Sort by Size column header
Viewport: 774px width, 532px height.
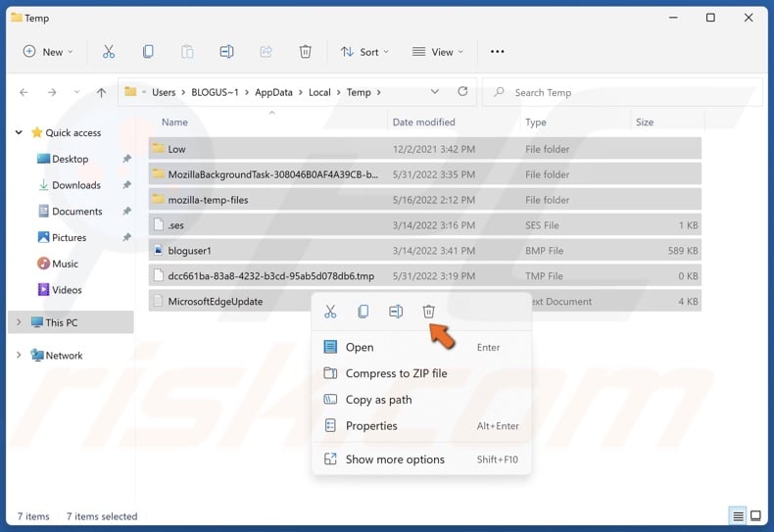(644, 121)
